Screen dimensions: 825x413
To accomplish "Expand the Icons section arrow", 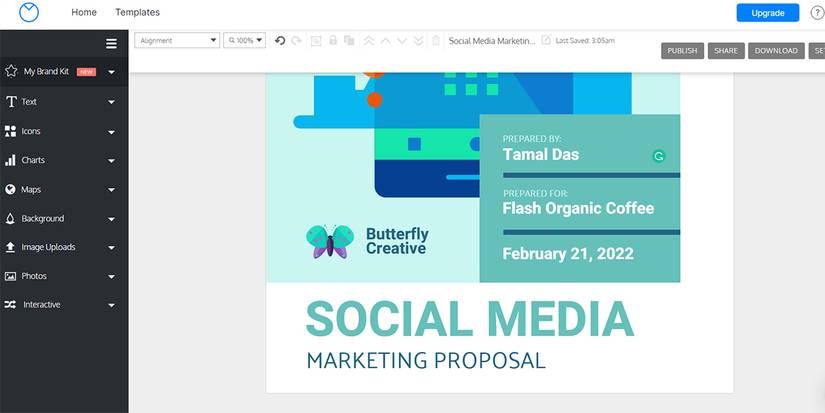I will point(112,132).
